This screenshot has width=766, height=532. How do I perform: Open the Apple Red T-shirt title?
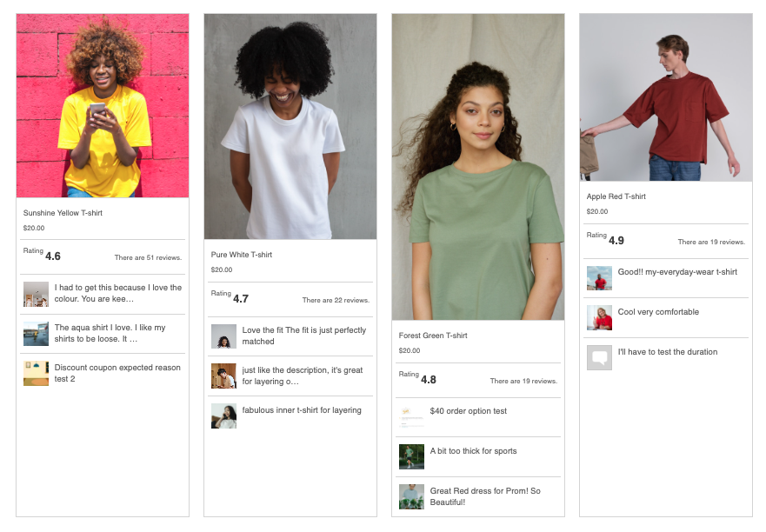[x=616, y=196]
